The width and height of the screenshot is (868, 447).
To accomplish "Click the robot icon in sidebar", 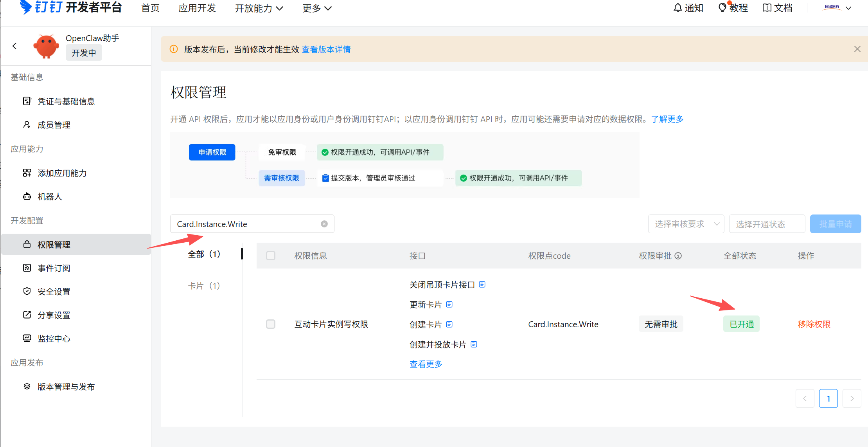I will [27, 196].
